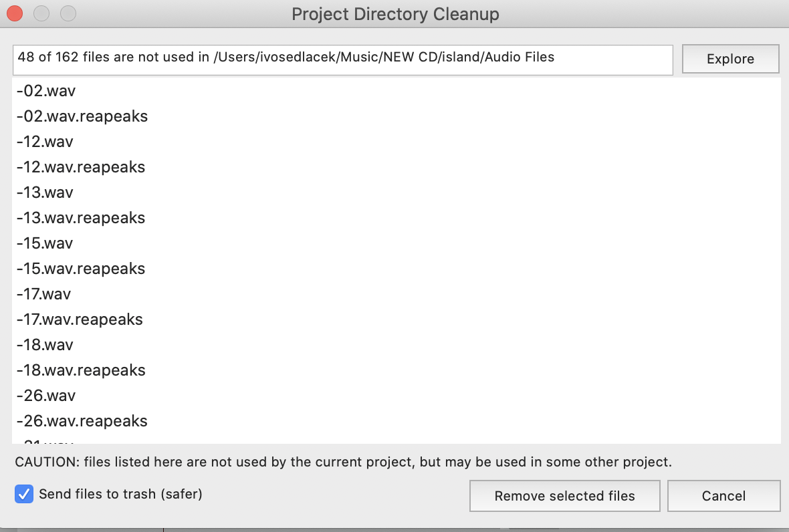Select the -26.wav entry
Viewport: 789px width, 532px height.
coord(46,396)
